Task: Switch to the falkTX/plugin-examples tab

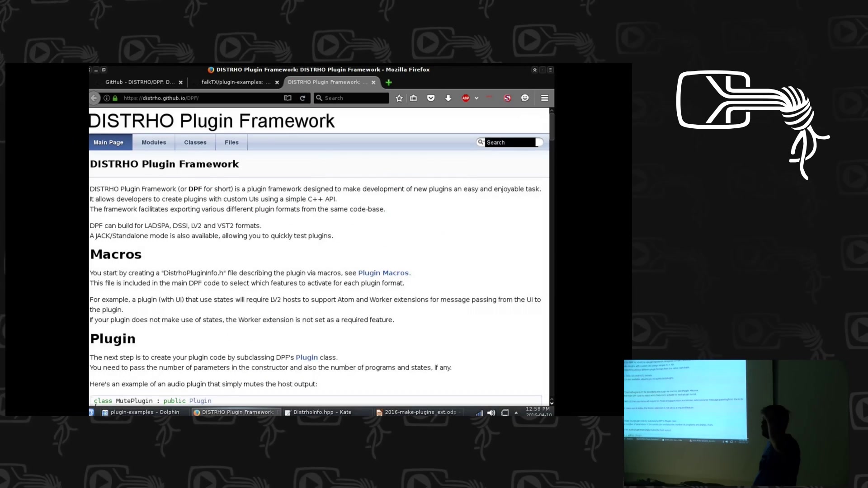Action: (236, 82)
